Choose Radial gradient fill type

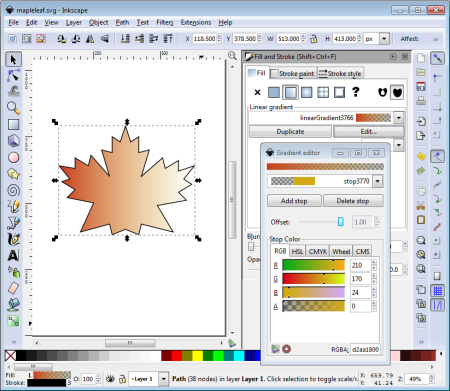(307, 92)
